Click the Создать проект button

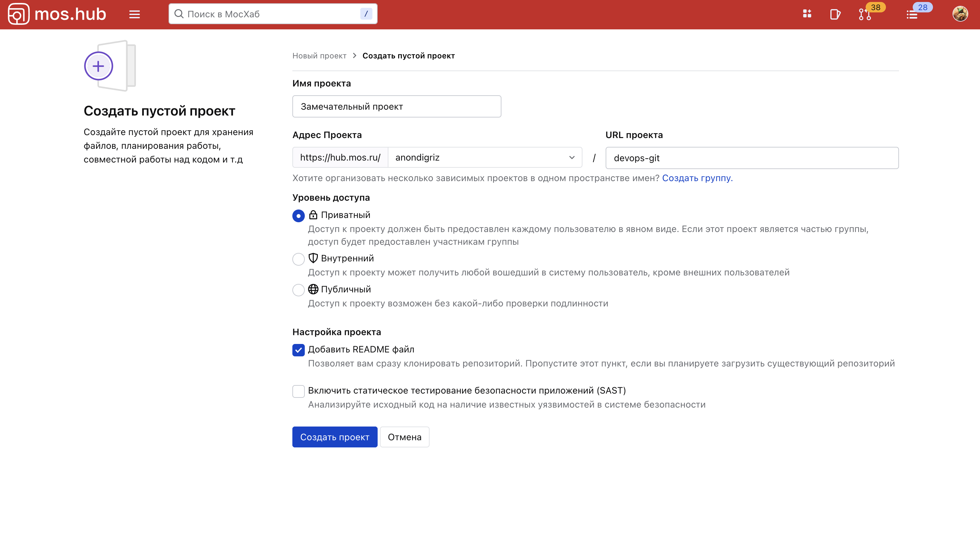pyautogui.click(x=335, y=437)
